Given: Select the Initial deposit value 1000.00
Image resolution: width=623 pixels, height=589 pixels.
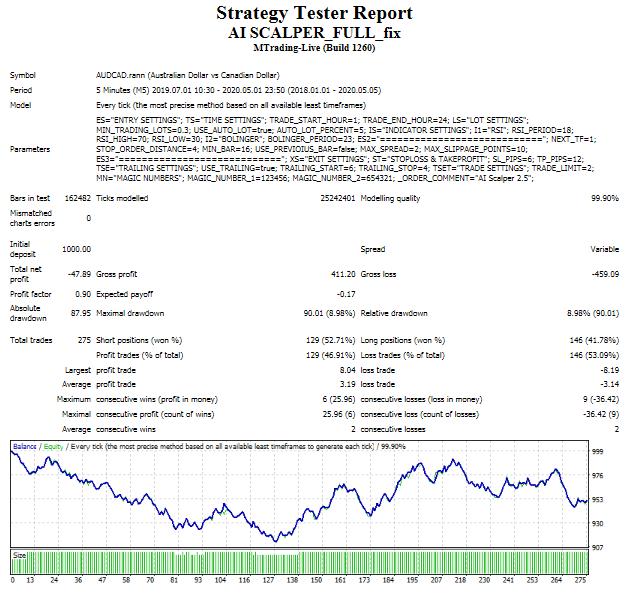Looking at the screenshot, I should (x=76, y=249).
